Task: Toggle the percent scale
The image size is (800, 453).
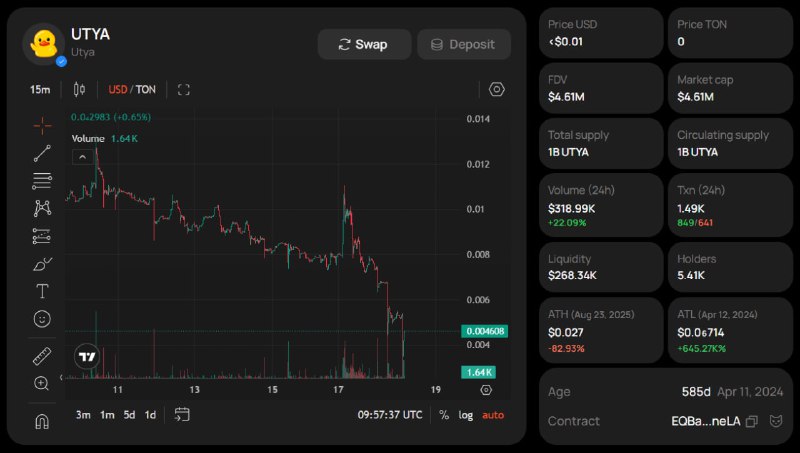Action: click(x=444, y=415)
